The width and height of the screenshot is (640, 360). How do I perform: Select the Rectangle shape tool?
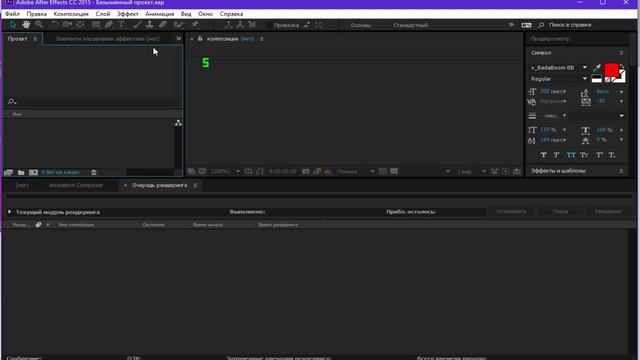(x=96, y=25)
